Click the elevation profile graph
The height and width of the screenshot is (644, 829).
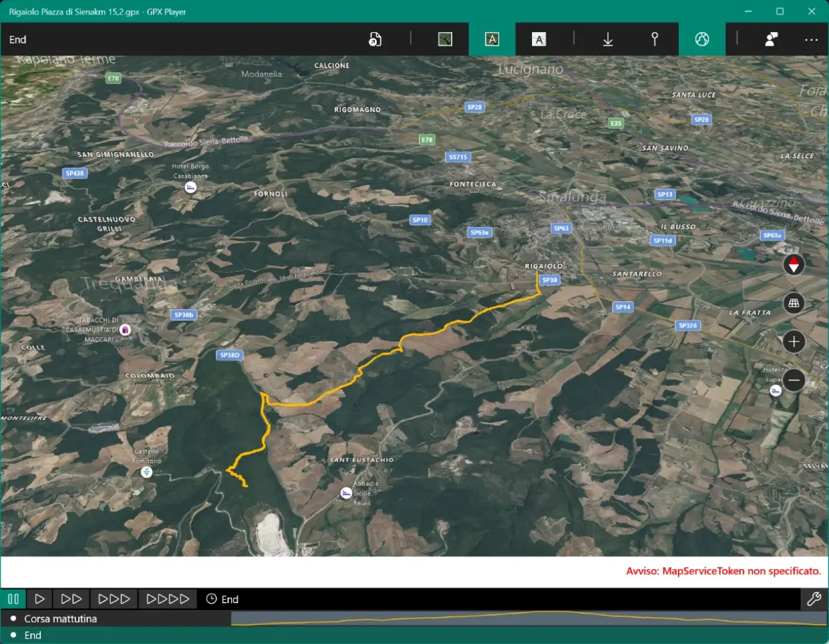tap(529, 618)
